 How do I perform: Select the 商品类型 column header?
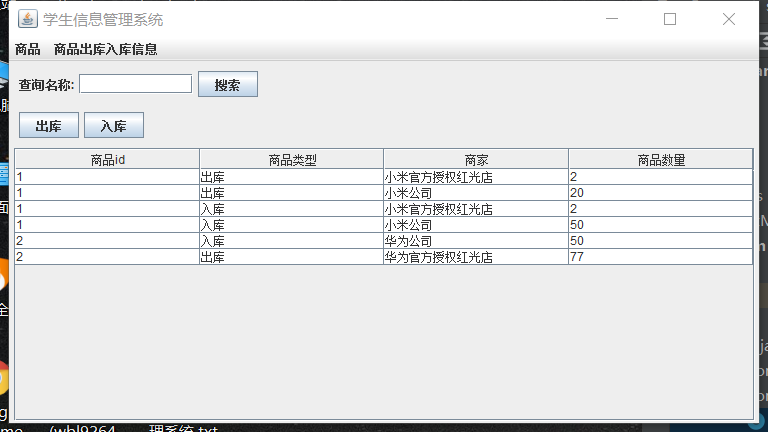tap(291, 159)
